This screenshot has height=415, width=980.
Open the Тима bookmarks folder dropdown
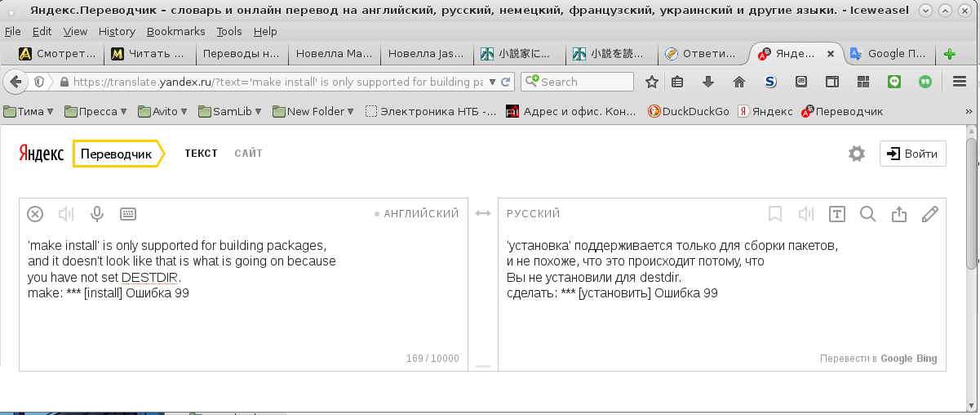click(29, 111)
